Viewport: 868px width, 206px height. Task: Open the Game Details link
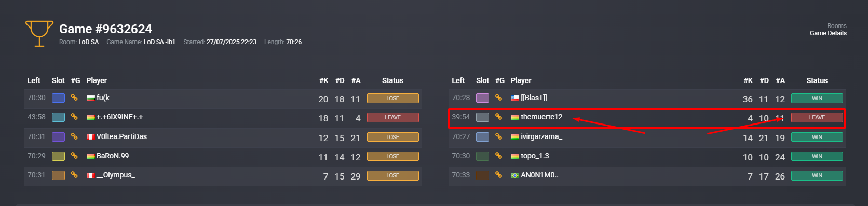pos(828,33)
